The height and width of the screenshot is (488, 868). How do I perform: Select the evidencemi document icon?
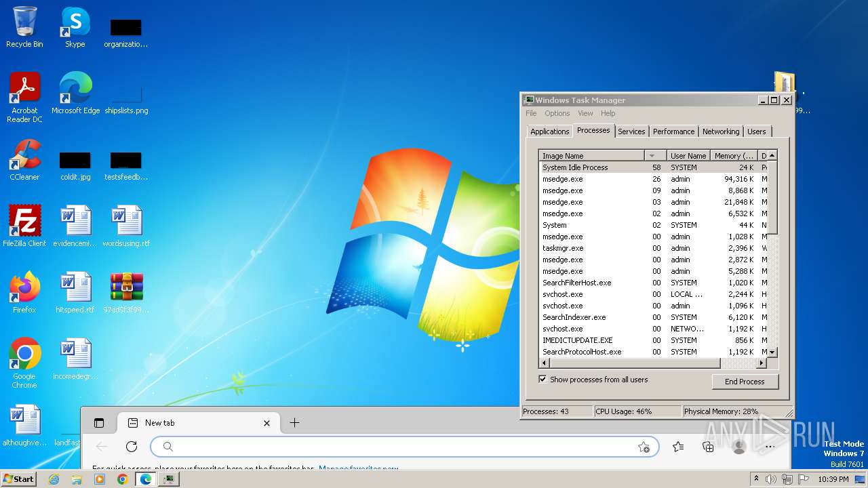[x=75, y=226]
